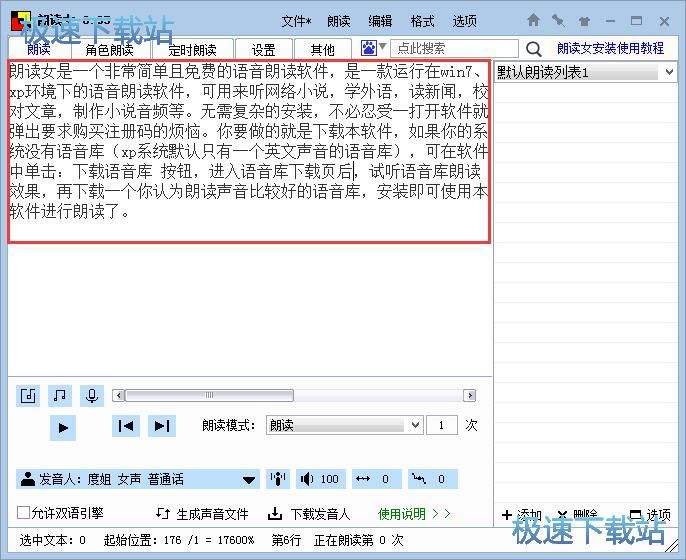
Task: Open the 编辑 menu
Action: point(380,21)
